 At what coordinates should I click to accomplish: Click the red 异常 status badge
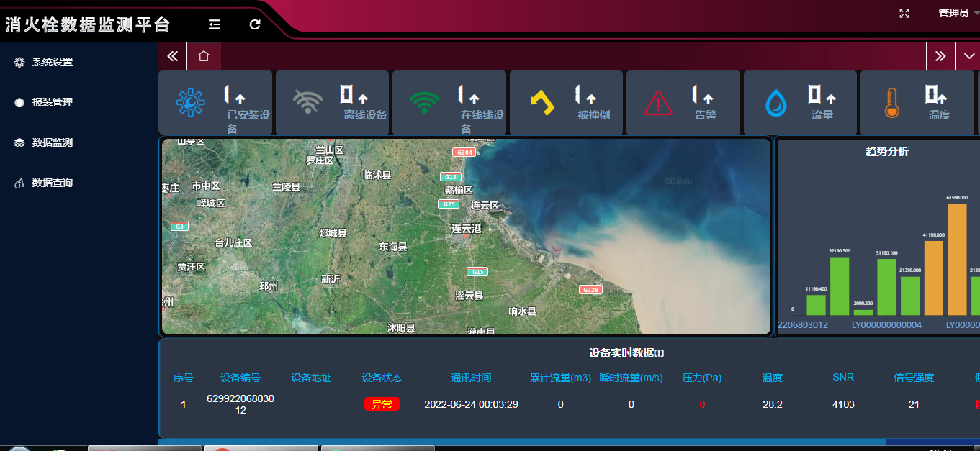[x=380, y=404]
